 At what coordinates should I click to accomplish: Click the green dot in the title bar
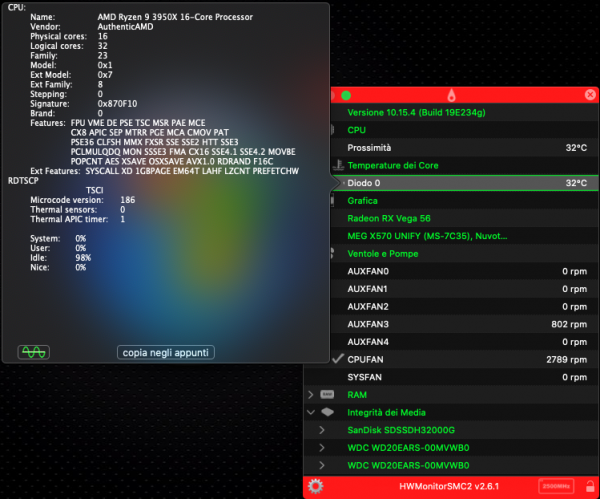click(x=346, y=95)
